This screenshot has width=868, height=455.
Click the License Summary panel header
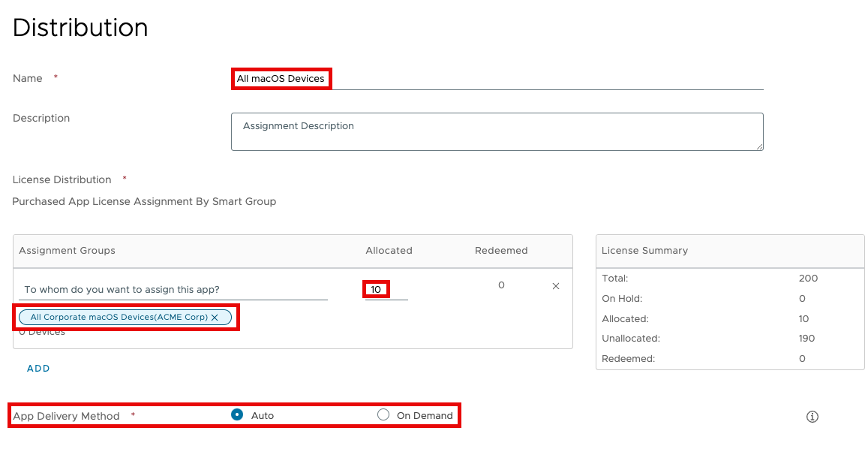coord(644,251)
